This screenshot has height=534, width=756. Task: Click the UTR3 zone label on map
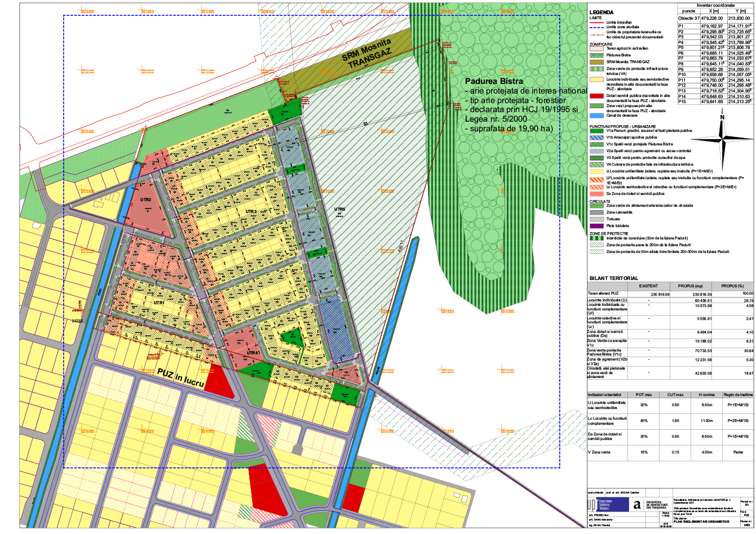[x=251, y=211]
